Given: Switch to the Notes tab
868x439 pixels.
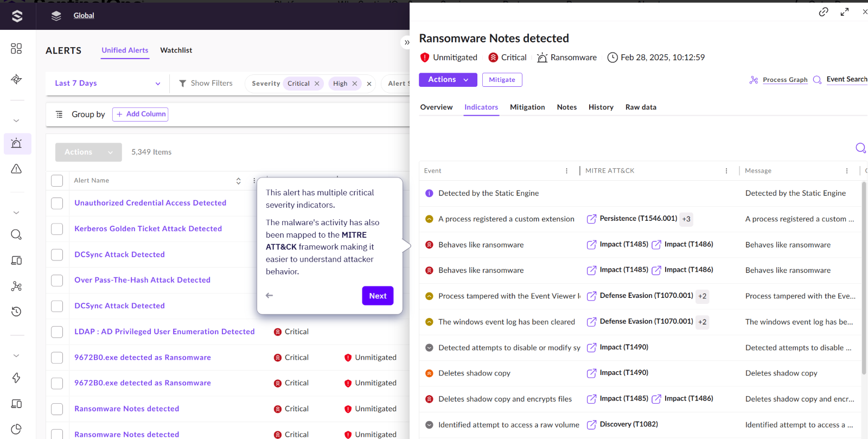Looking at the screenshot, I should 567,107.
